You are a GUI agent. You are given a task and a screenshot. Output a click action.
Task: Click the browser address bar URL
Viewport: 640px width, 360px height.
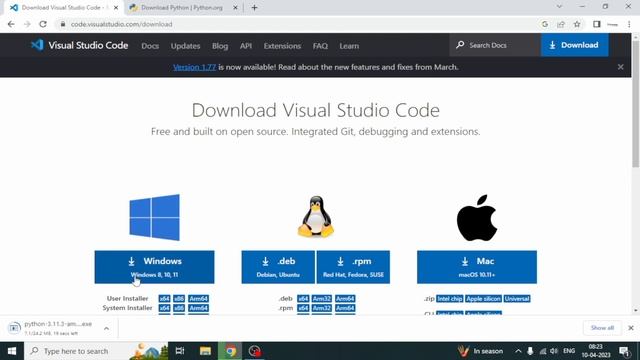point(121,24)
